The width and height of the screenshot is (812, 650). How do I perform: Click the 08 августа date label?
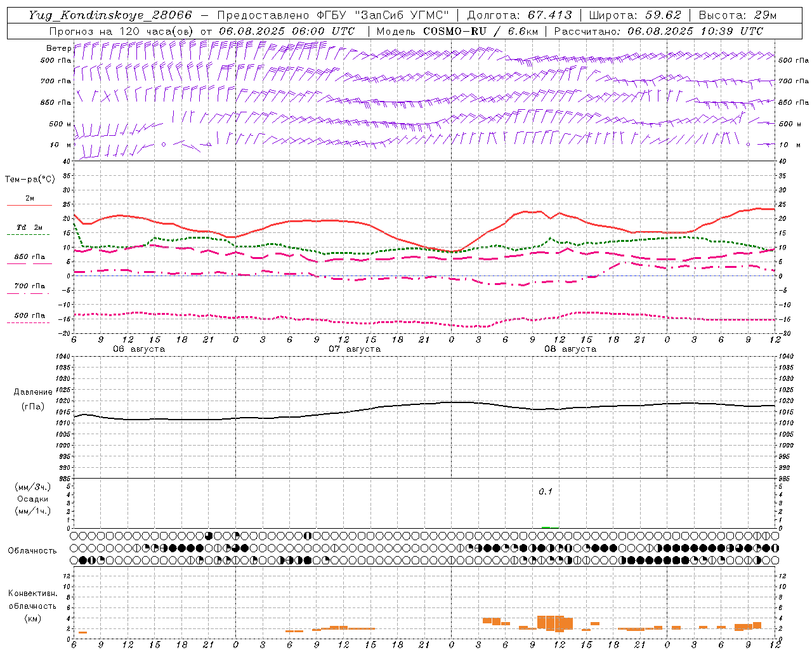pos(570,349)
